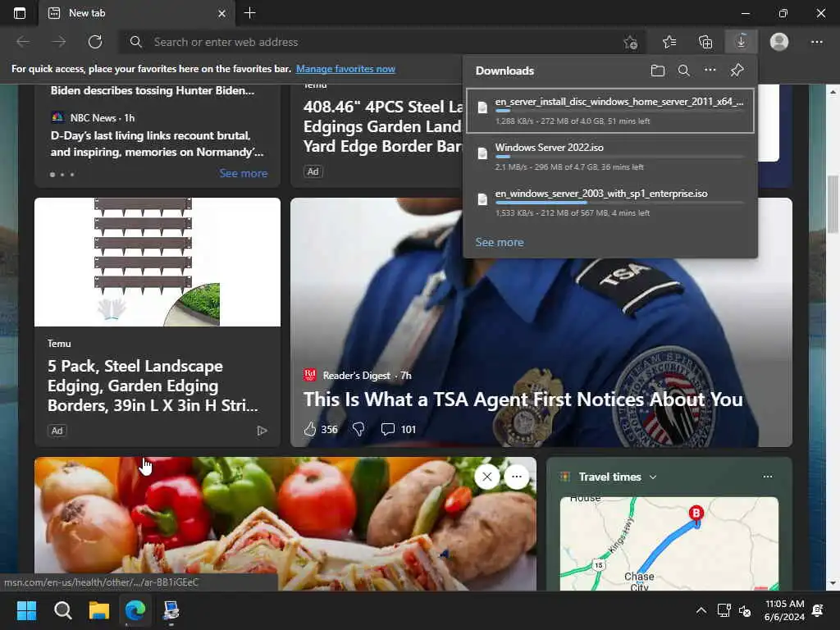
Task: Click progress bar of home server 2011 download
Action: [x=619, y=111]
